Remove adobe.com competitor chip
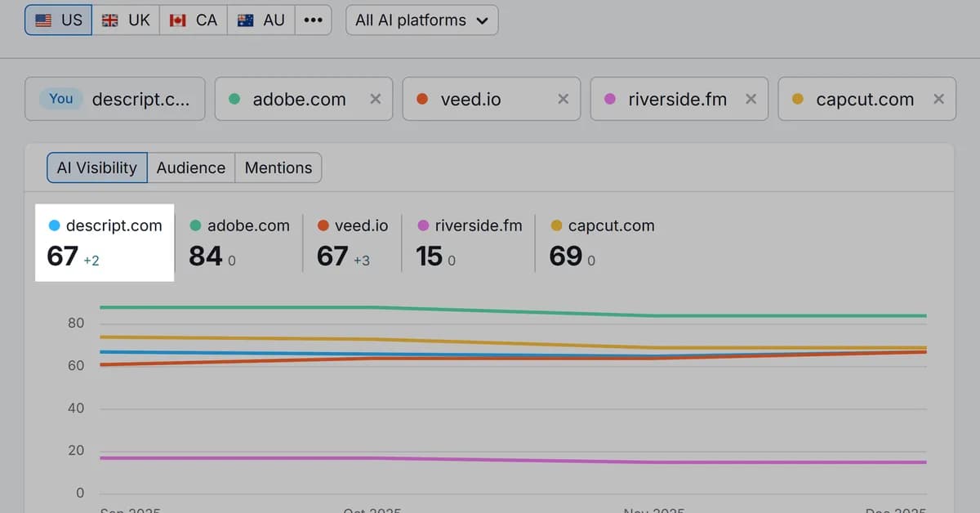The image size is (980, 513). pyautogui.click(x=375, y=99)
